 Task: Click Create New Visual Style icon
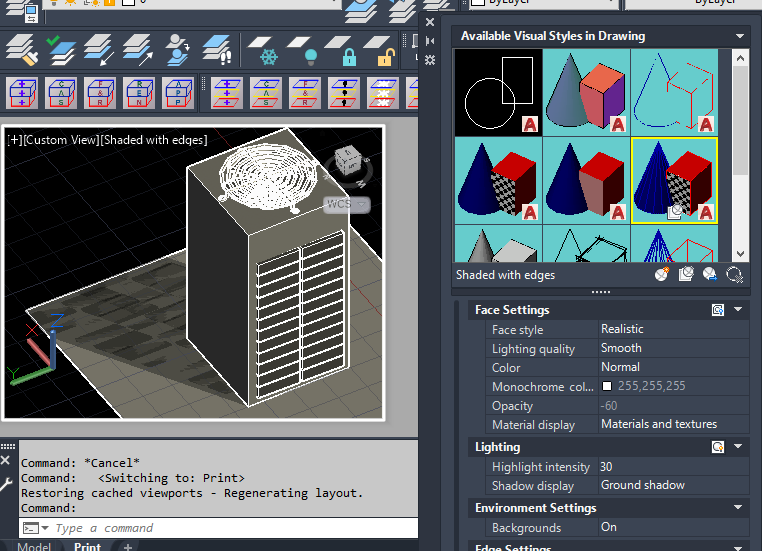[662, 275]
